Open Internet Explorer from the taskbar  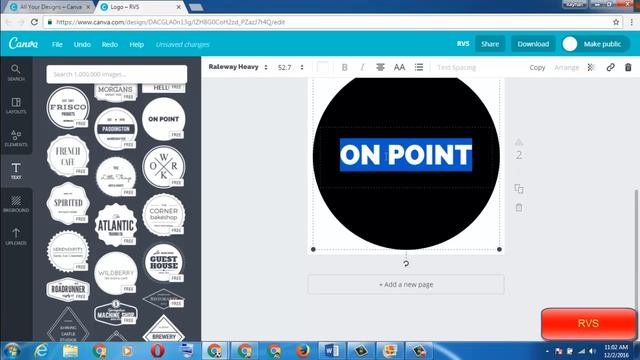click(41, 351)
